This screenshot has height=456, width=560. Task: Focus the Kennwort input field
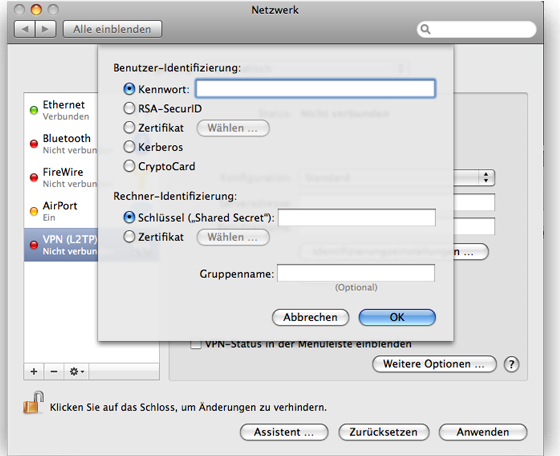pyautogui.click(x=315, y=89)
